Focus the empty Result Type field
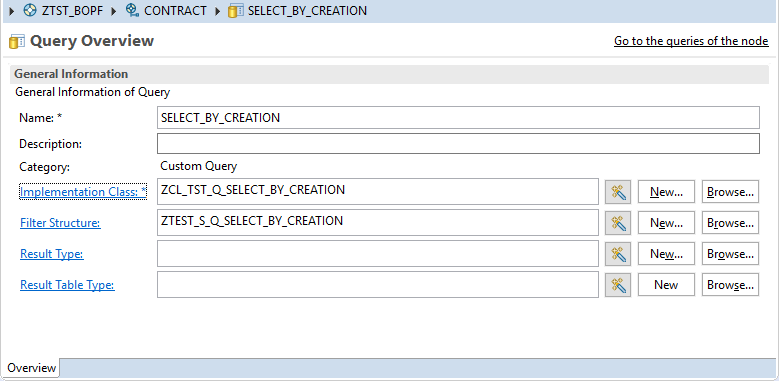The width and height of the screenshot is (779, 381). click(x=378, y=253)
